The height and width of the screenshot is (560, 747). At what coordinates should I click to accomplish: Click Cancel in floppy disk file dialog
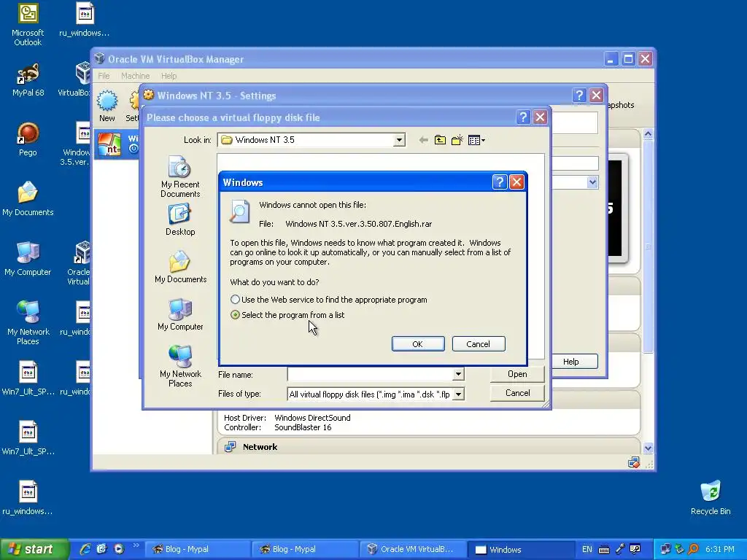[x=517, y=393]
